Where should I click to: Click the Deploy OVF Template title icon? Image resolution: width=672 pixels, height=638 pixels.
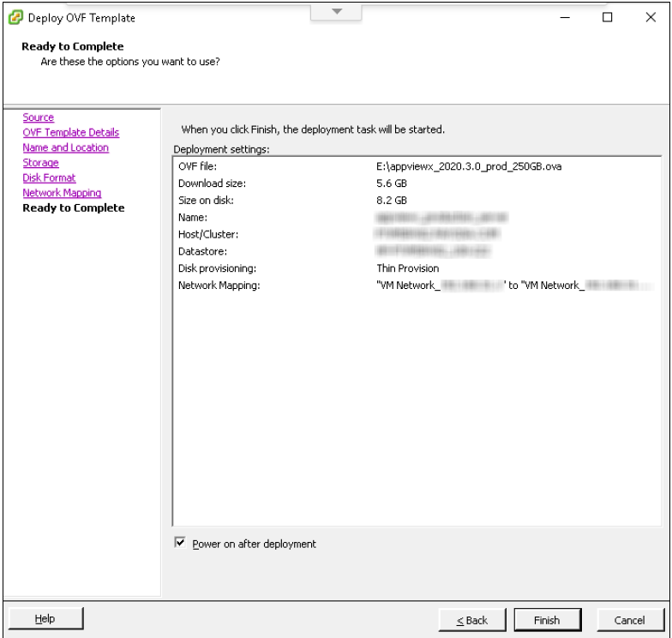[x=15, y=17]
